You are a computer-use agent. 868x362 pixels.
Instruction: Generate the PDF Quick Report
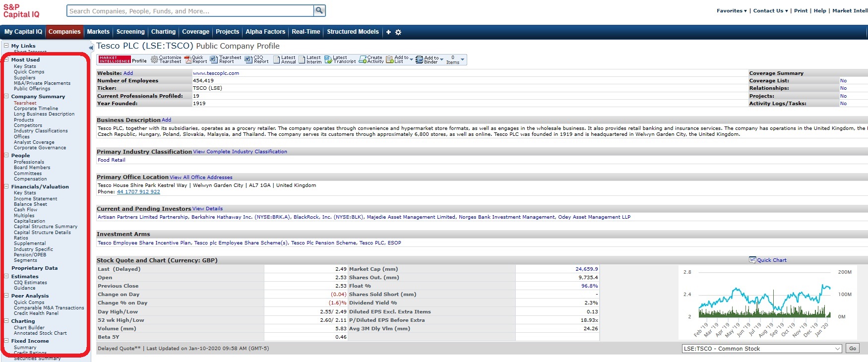[x=188, y=60]
